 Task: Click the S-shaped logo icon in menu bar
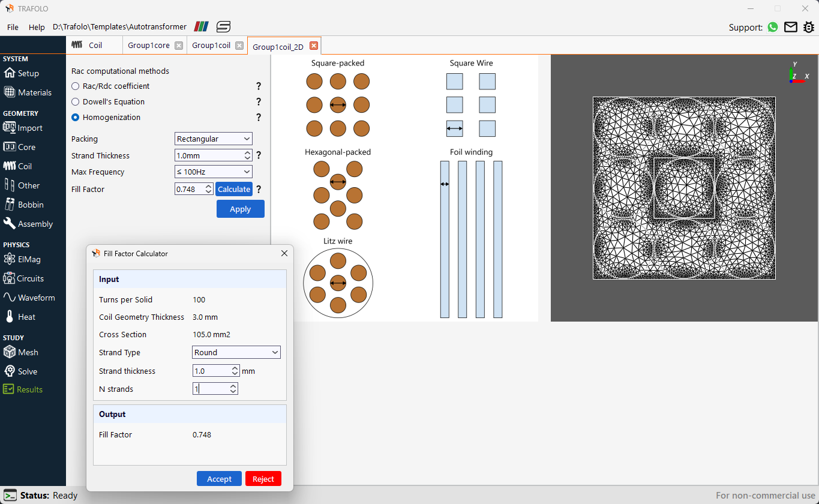(x=224, y=26)
